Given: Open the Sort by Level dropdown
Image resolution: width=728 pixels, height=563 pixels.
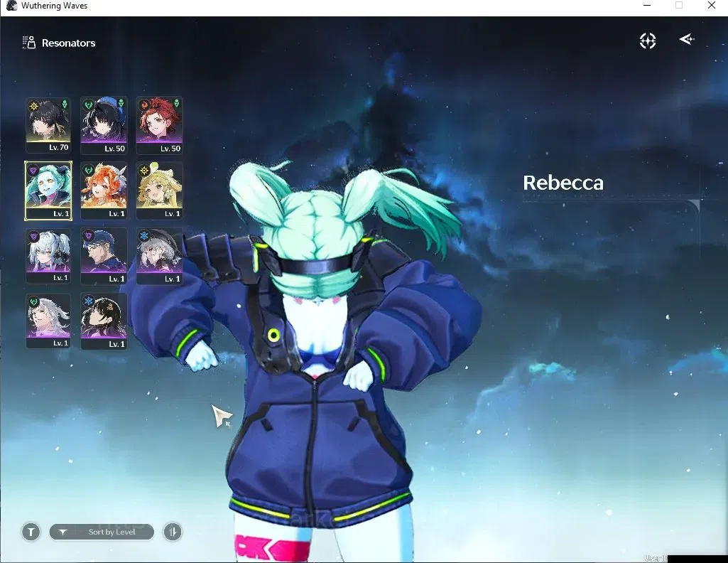Looking at the screenshot, I should tap(102, 532).
